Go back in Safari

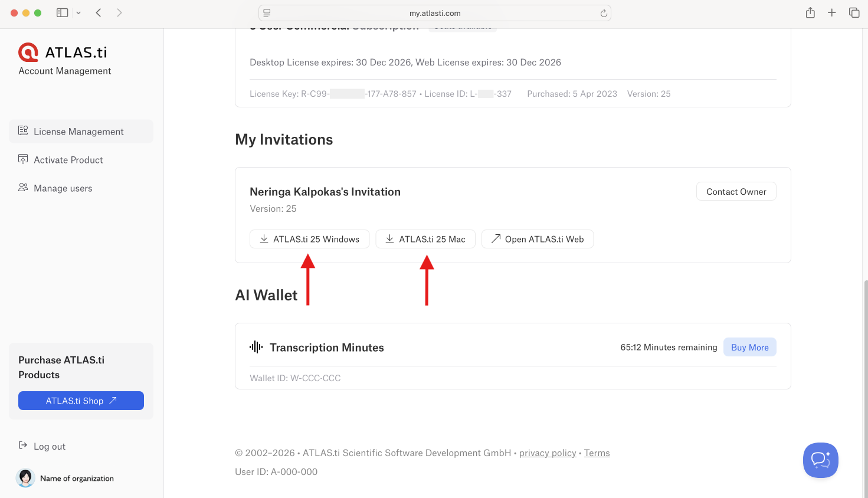point(99,12)
